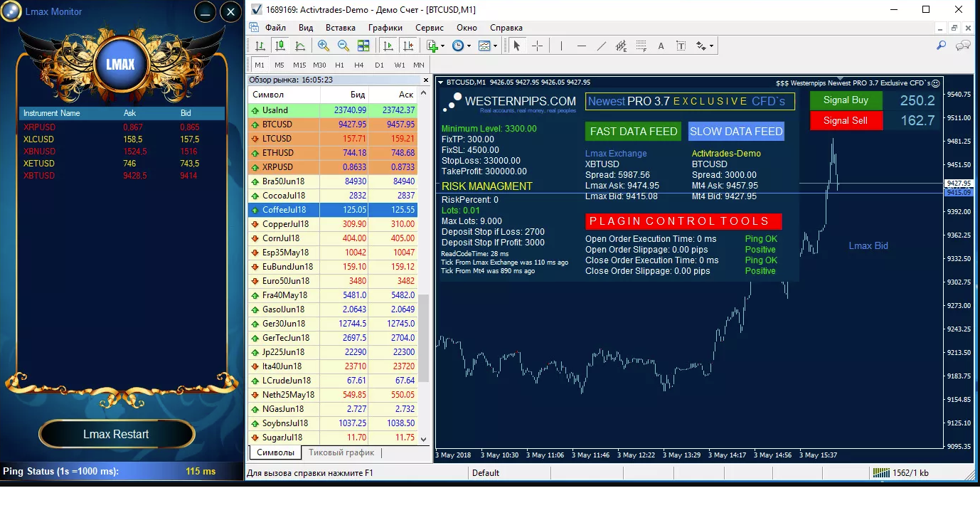Open the chat bubbles icon
The image size is (980, 530).
point(963,46)
